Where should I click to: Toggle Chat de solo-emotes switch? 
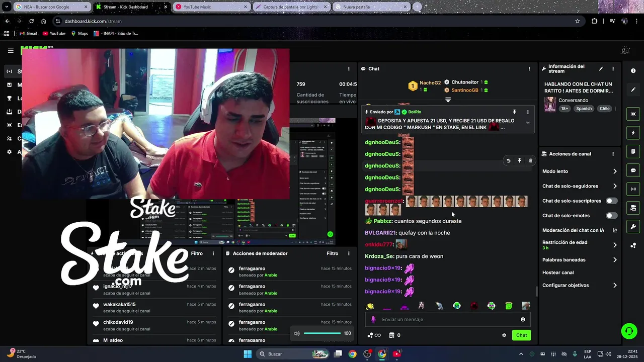point(611,216)
